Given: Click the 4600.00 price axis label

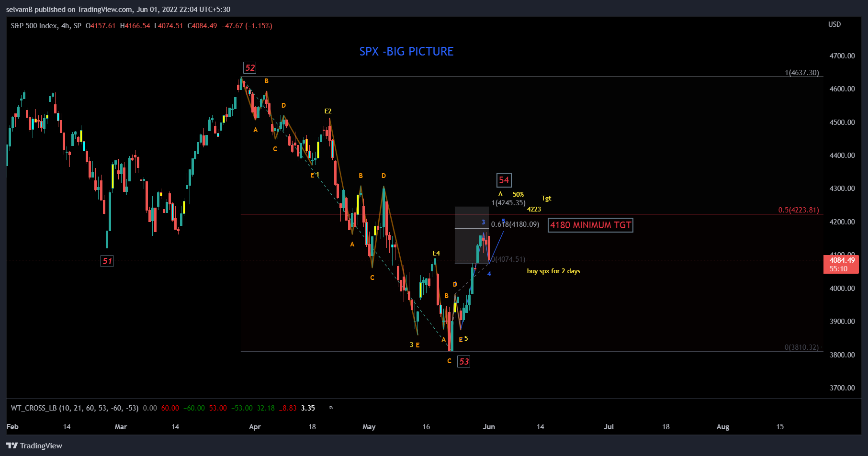Looking at the screenshot, I should [842, 89].
